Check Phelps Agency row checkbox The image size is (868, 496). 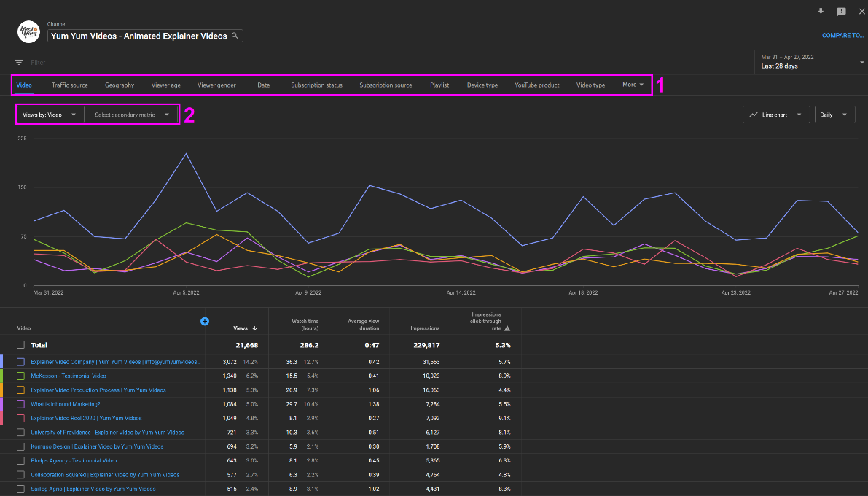coord(20,460)
